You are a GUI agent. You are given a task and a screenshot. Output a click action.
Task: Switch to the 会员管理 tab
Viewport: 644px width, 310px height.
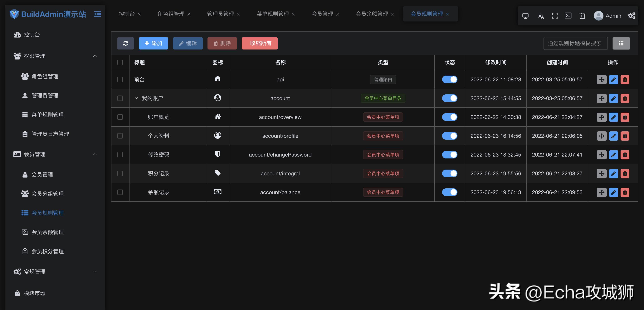click(323, 14)
